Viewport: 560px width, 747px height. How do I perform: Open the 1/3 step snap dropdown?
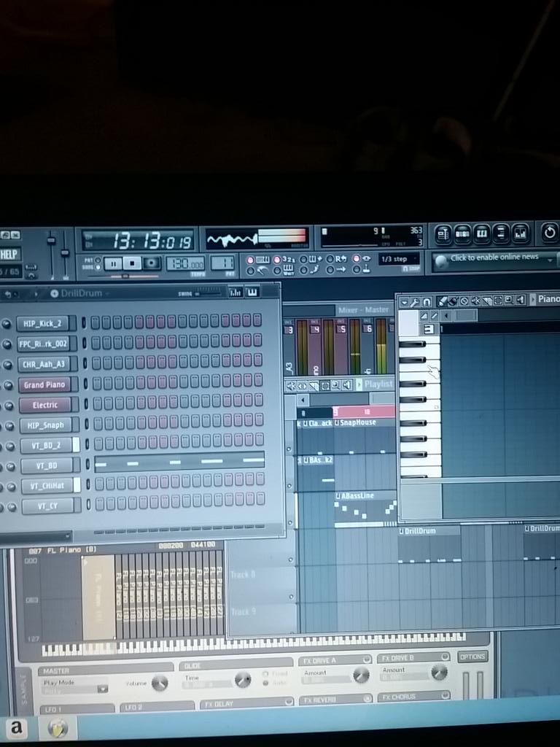coord(399,259)
